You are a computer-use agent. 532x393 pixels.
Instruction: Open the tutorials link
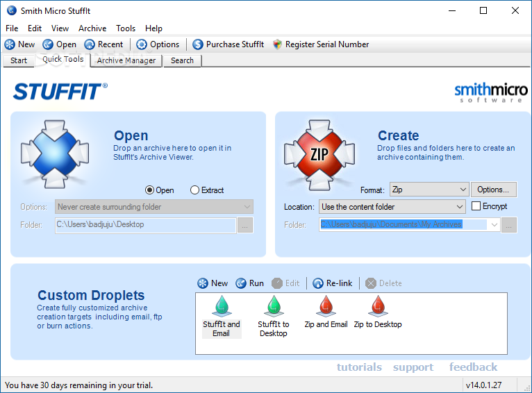click(x=359, y=367)
